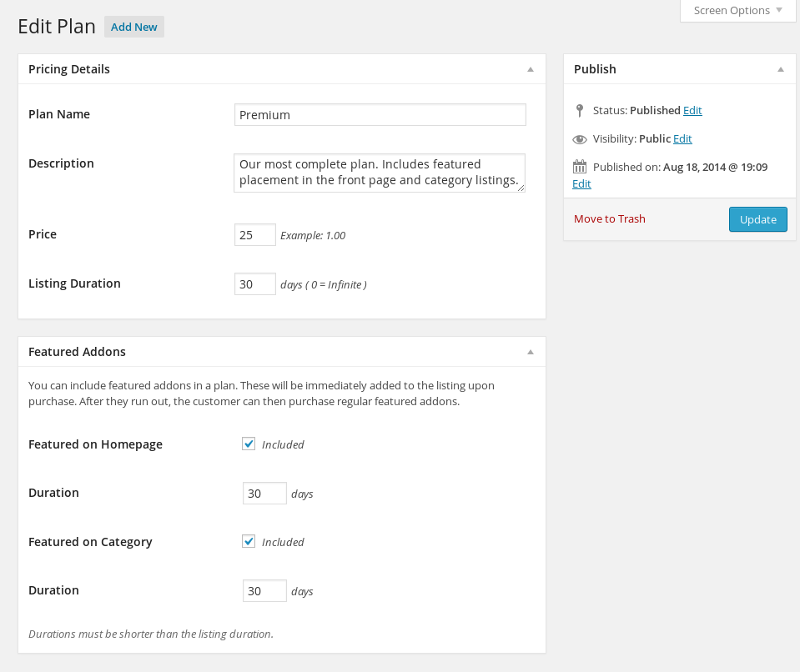This screenshot has width=800, height=672.
Task: Click the Update button
Action: (x=757, y=219)
